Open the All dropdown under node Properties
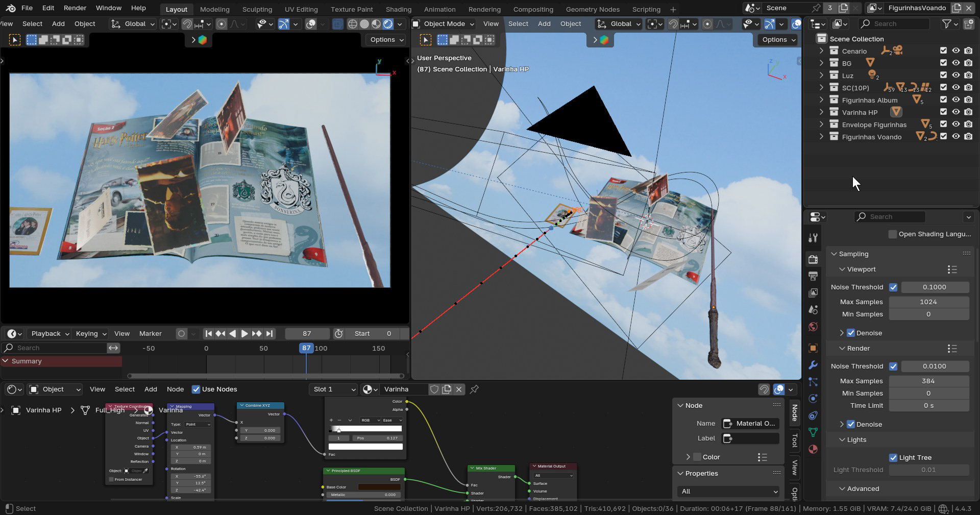980x515 pixels. click(x=728, y=492)
